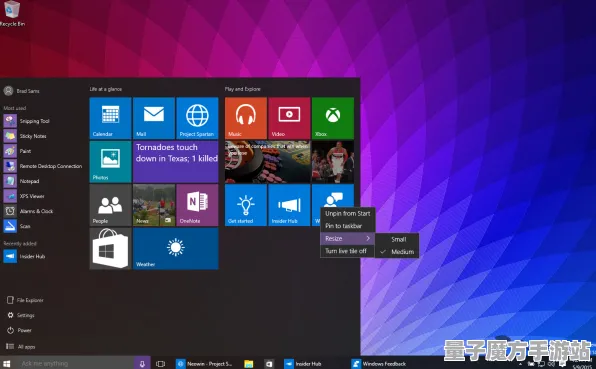The height and width of the screenshot is (369, 596).
Task: Open File Explorer from Start menu
Action: 25,300
